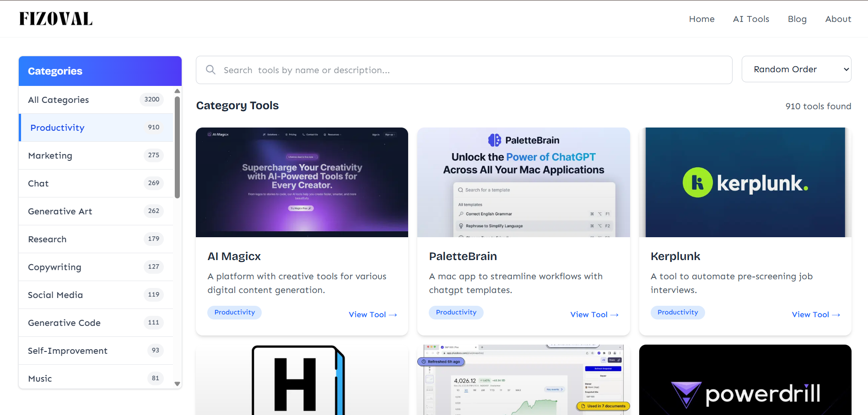
Task: Select the Generative Code category
Action: 96,323
